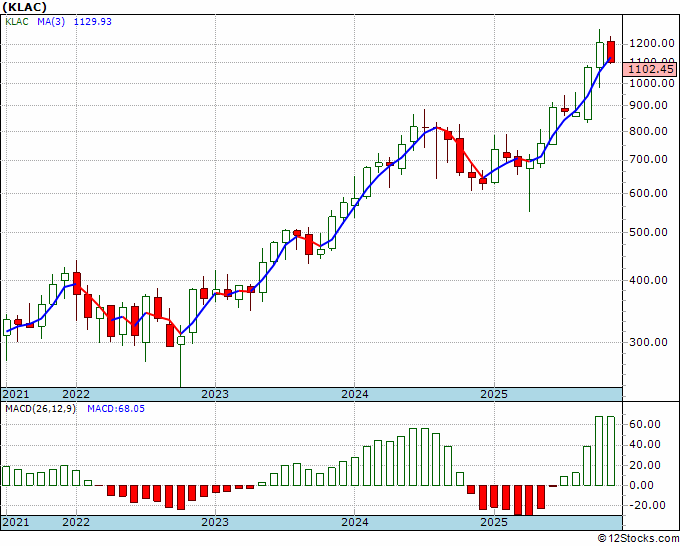Click the 300.00 price axis label

pos(648,342)
